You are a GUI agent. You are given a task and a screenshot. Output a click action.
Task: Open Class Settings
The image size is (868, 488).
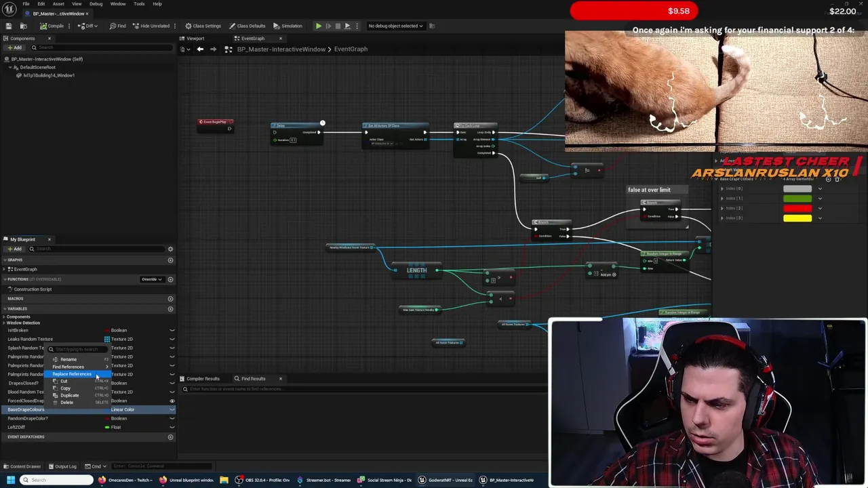[x=203, y=26]
